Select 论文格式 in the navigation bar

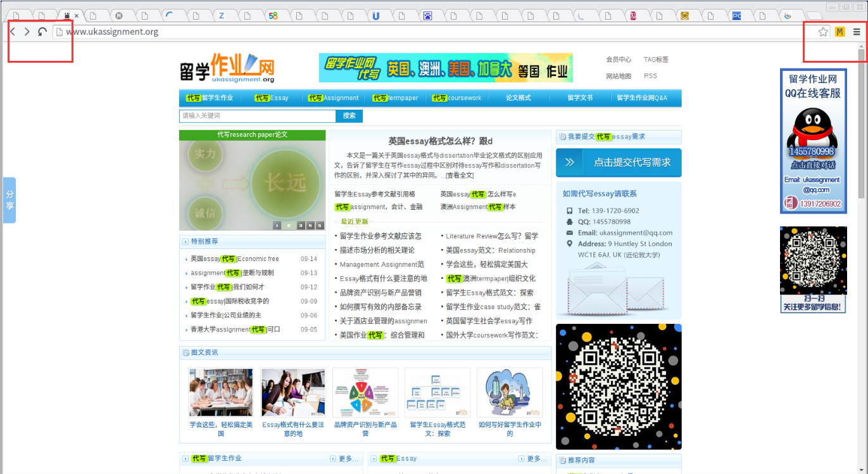[519, 98]
